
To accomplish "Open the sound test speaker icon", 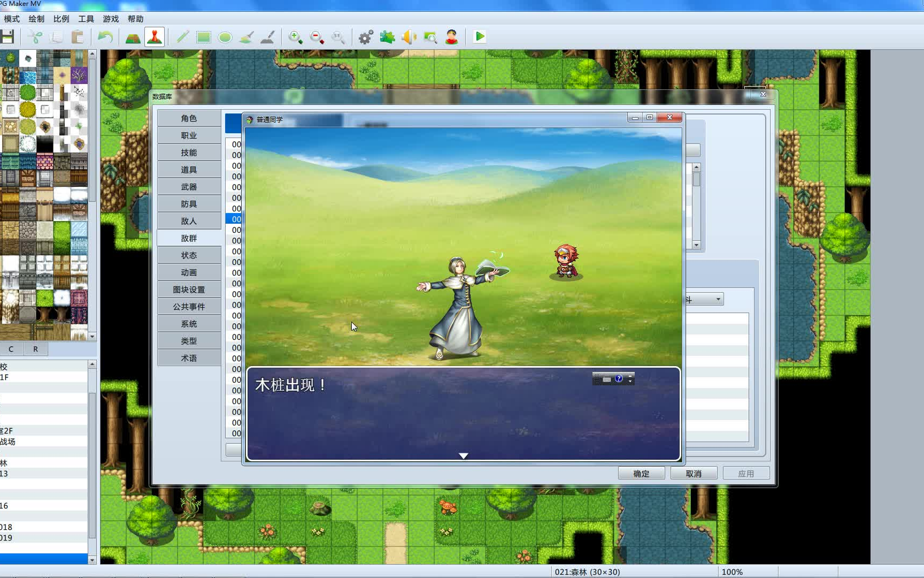I will 409,37.
